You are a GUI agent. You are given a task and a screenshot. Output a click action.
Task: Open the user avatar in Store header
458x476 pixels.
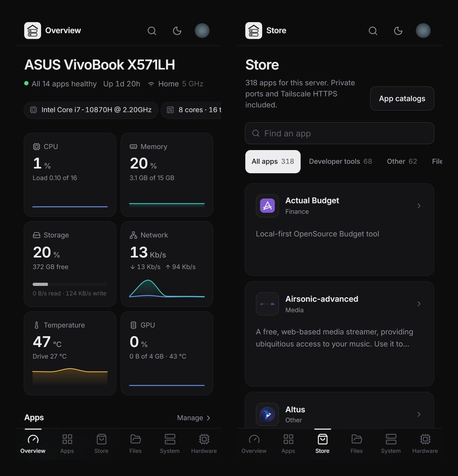click(x=423, y=30)
